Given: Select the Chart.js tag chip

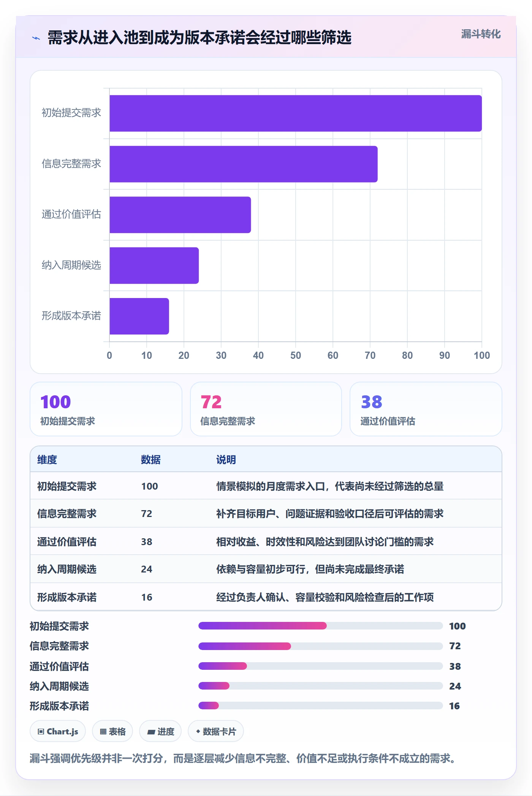Looking at the screenshot, I should coord(58,731).
